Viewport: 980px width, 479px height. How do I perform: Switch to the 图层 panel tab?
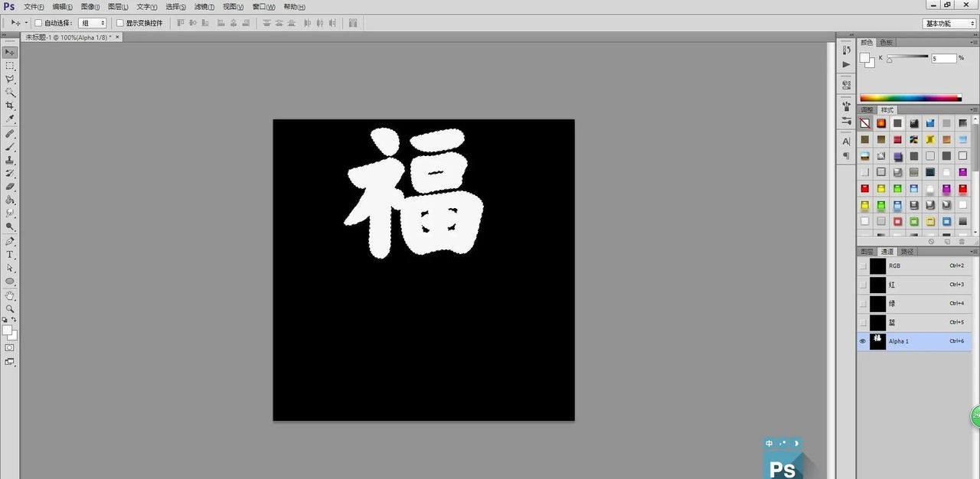867,251
